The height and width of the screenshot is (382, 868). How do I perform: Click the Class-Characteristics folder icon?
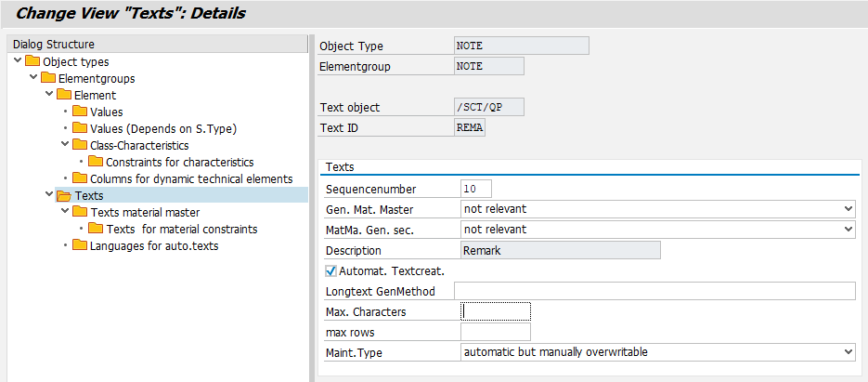point(80,146)
